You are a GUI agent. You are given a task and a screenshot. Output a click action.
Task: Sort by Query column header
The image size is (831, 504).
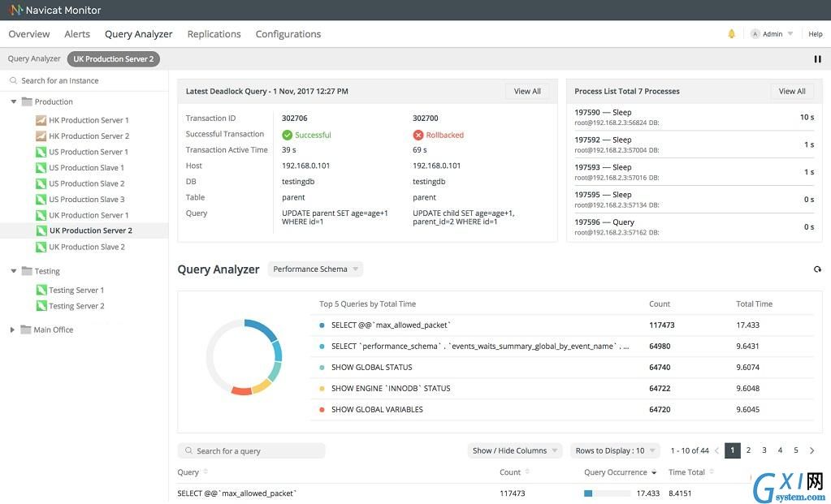point(193,472)
